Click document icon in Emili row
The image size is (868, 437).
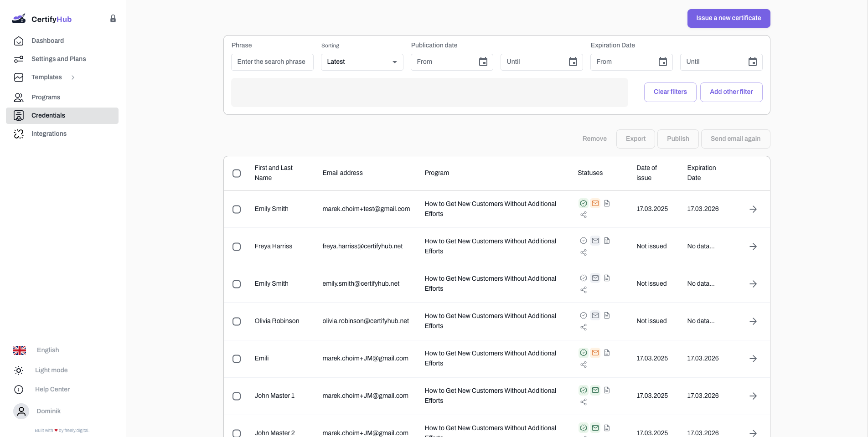[607, 353]
